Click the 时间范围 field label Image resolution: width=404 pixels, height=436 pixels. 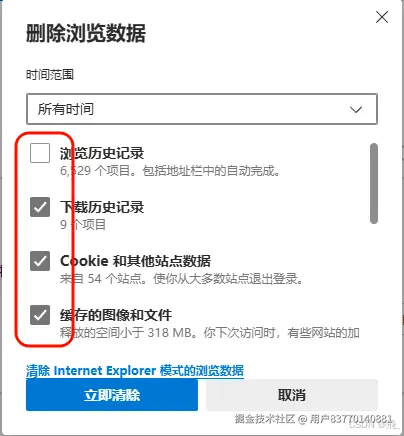(50, 74)
